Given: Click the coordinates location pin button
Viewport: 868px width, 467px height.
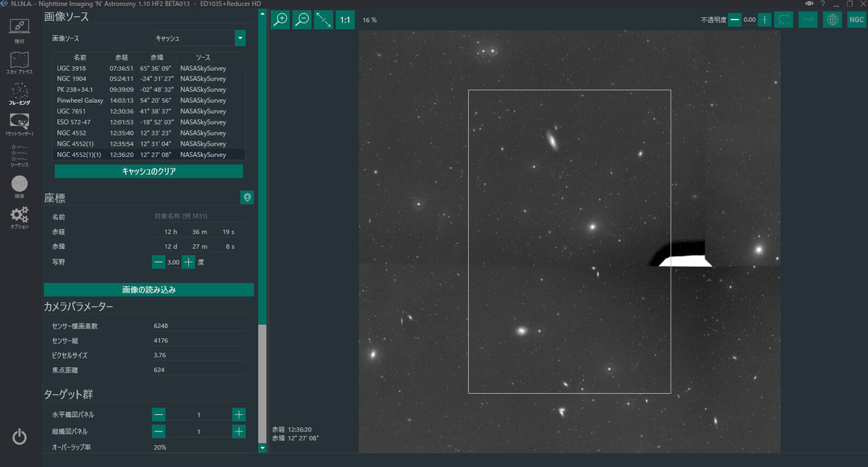Looking at the screenshot, I should [x=247, y=198].
